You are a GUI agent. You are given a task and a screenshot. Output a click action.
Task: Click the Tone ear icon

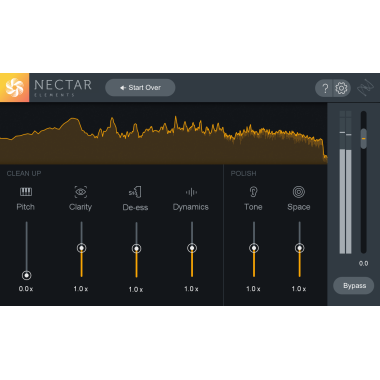[x=254, y=192]
